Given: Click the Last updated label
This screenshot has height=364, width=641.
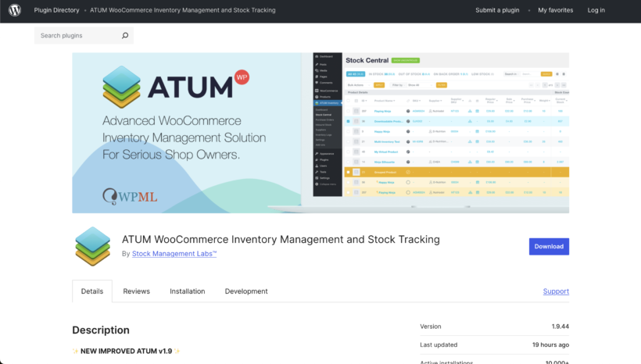Looking at the screenshot, I should (x=439, y=344).
